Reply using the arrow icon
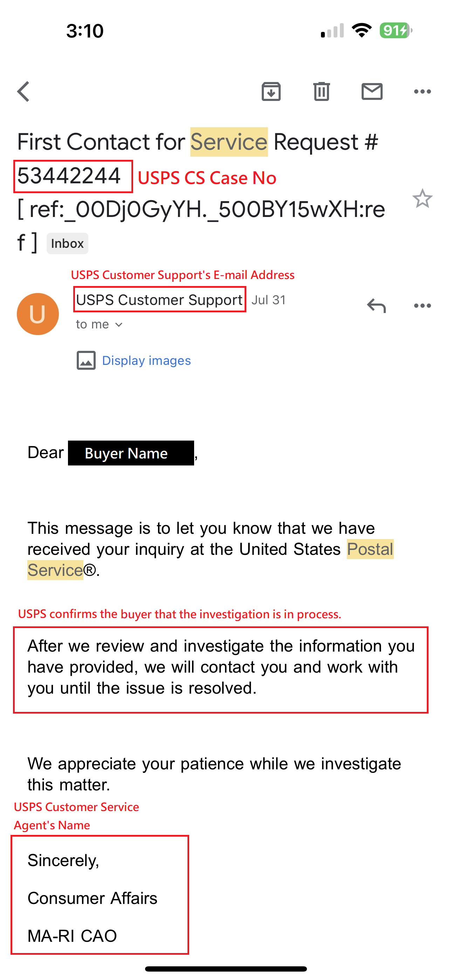Image resolution: width=452 pixels, height=980 pixels. [x=376, y=306]
